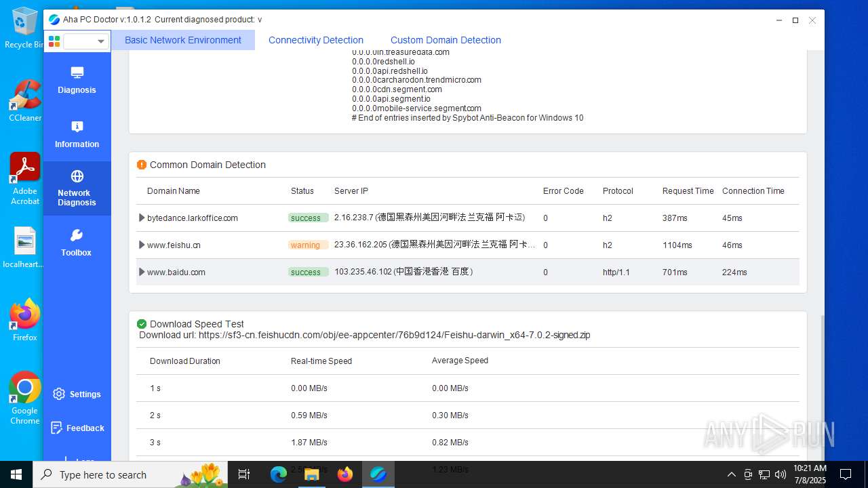
Task: Open volume control in system tray
Action: [781, 474]
